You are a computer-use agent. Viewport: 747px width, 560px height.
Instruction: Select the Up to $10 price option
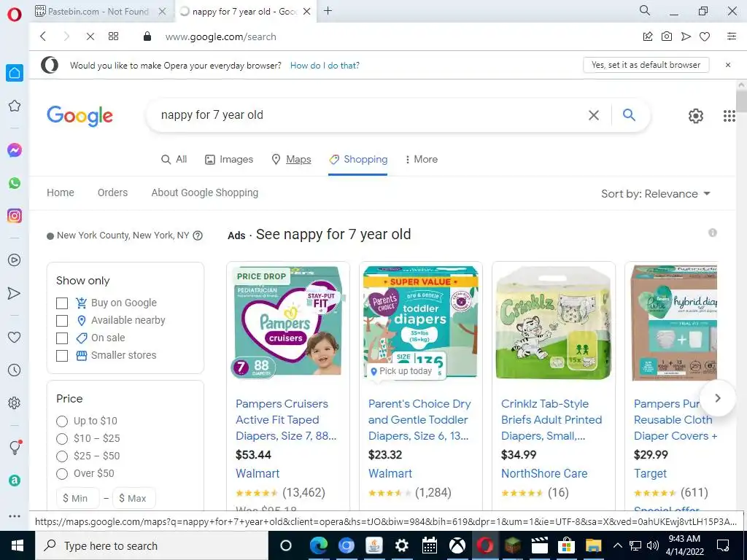click(x=62, y=421)
